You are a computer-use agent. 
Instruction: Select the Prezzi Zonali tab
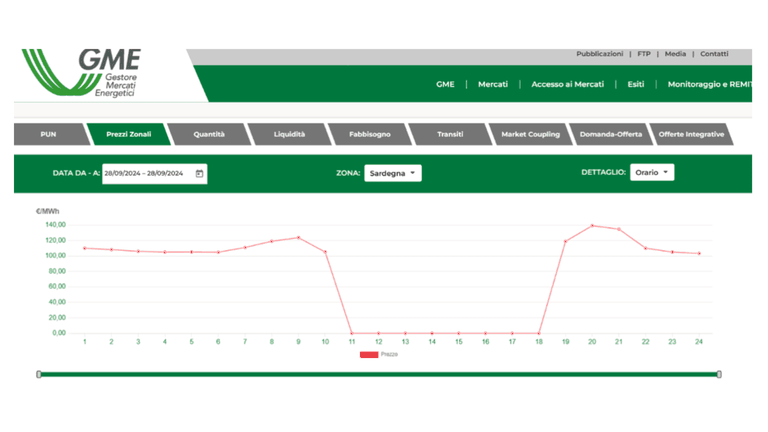point(128,134)
